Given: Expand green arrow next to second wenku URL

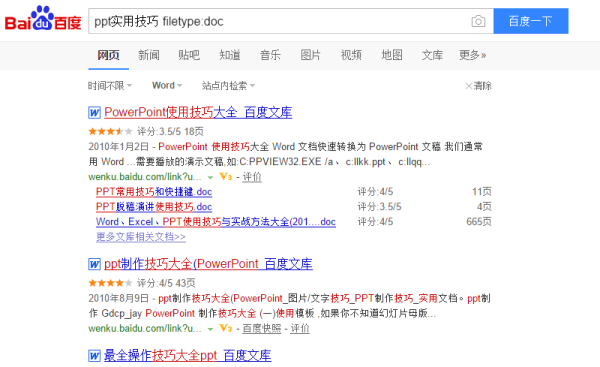Looking at the screenshot, I should tap(210, 329).
